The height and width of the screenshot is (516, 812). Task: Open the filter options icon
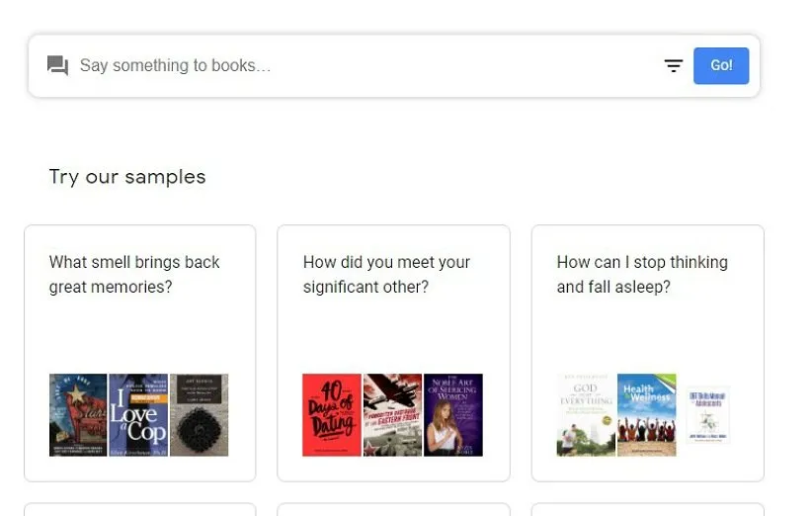(674, 66)
